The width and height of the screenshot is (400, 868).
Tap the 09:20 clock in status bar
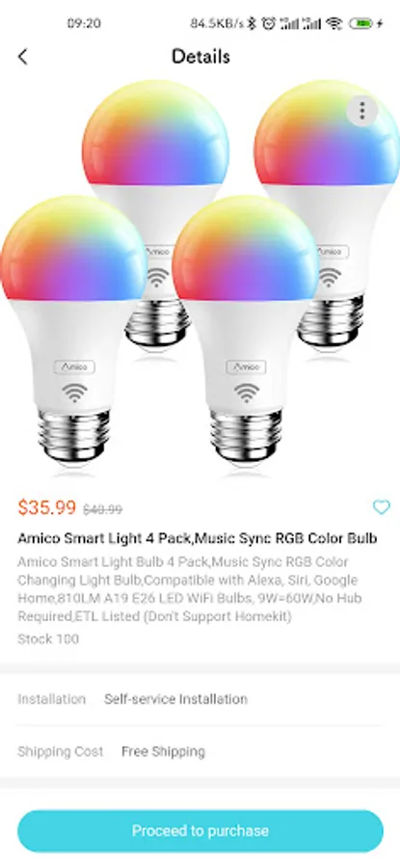(84, 23)
